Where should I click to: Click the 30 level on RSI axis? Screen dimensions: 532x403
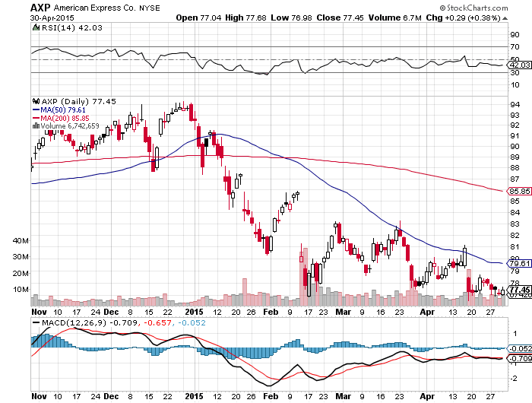515,73
